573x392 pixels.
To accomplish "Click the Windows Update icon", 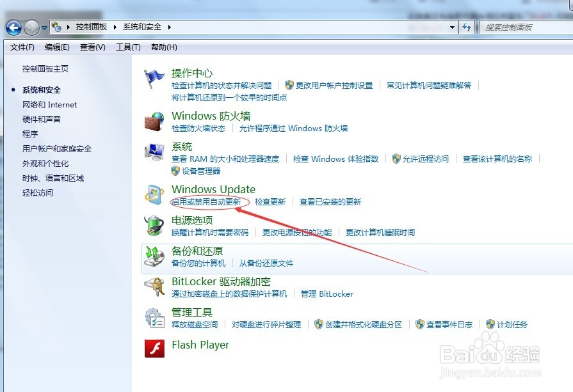I will tap(154, 194).
